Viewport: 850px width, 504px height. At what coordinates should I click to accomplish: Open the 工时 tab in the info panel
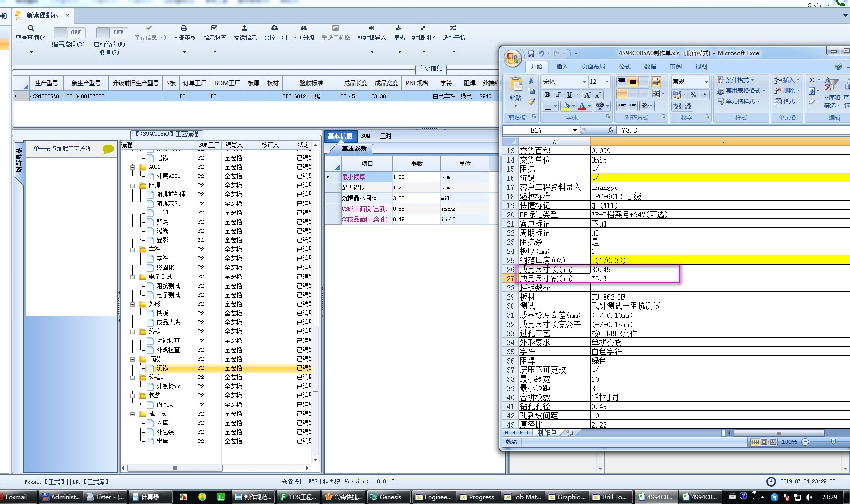click(386, 136)
